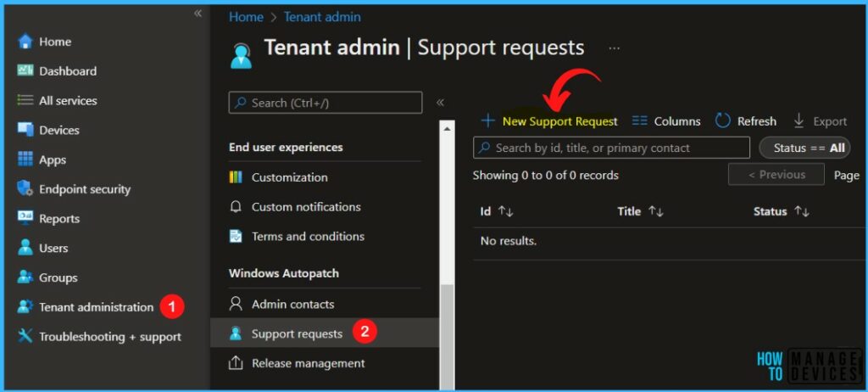Click the Custom notifications bell icon

pyautogui.click(x=236, y=207)
